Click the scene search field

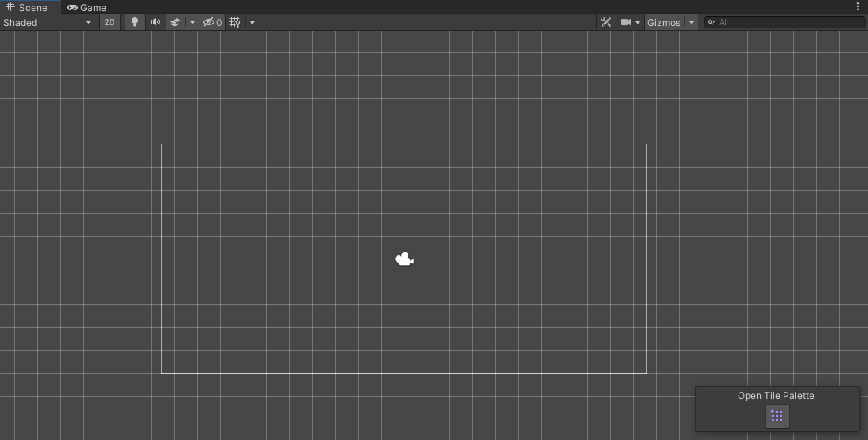[x=784, y=22]
